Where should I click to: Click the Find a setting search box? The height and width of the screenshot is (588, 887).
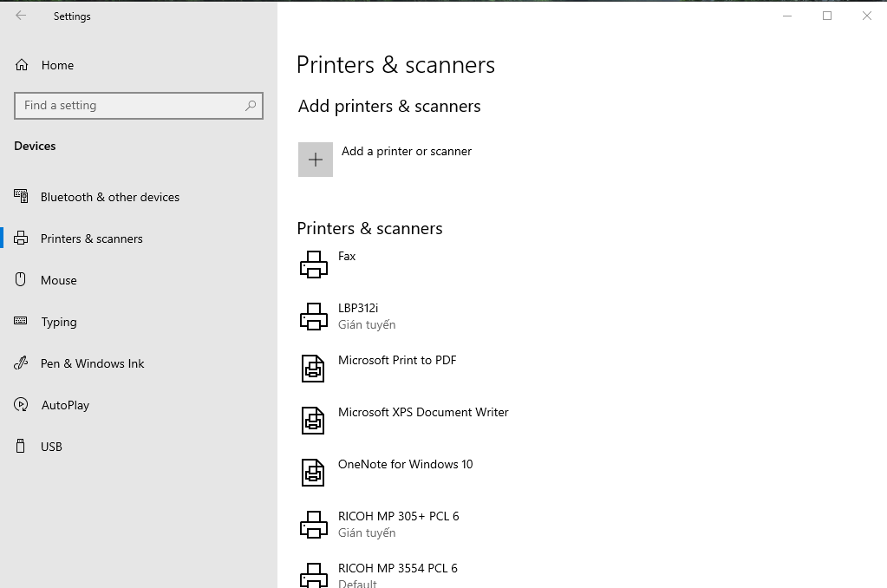click(130, 106)
